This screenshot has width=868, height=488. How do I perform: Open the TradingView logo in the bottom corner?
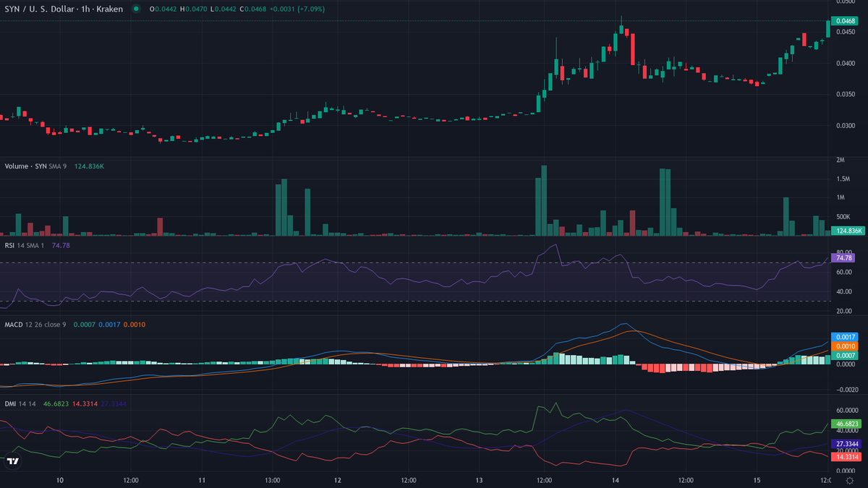pyautogui.click(x=12, y=461)
